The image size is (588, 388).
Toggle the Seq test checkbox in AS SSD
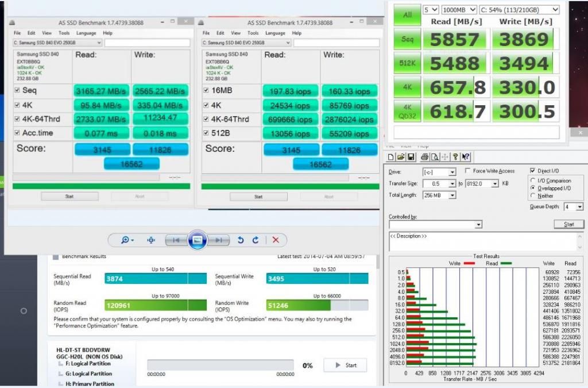(x=17, y=90)
